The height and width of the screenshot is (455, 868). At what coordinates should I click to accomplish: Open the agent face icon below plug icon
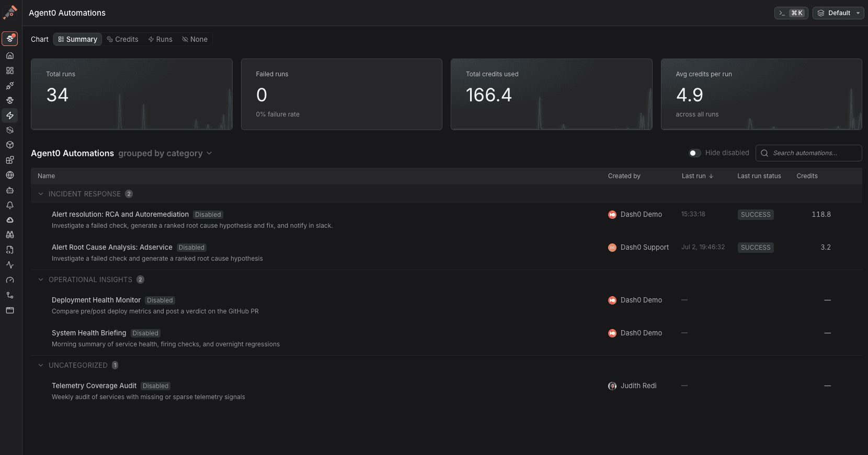[x=10, y=100]
